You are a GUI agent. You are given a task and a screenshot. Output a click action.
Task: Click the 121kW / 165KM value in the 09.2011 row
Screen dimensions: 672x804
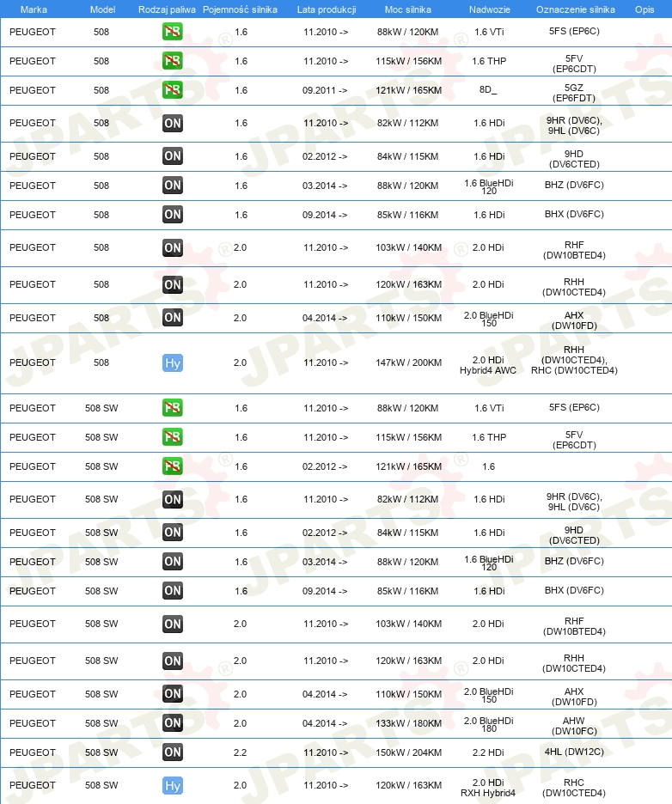click(408, 90)
